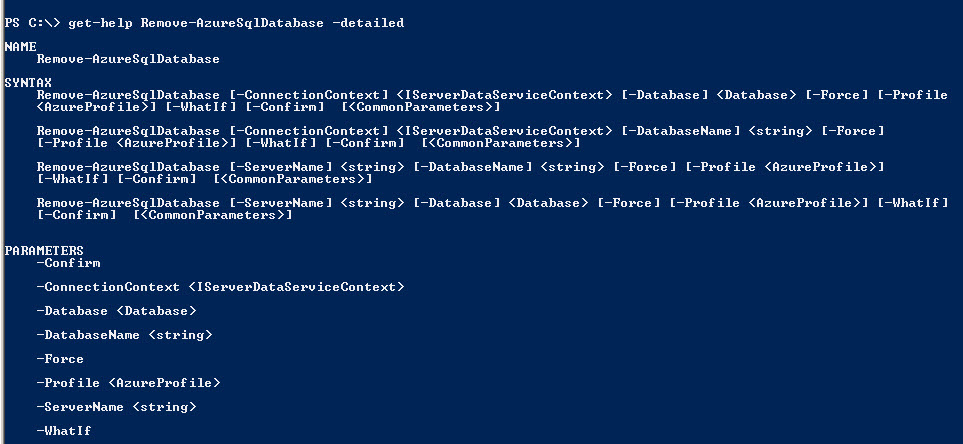Image resolution: width=963 pixels, height=444 pixels.
Task: Click <string> type beside -ServerName under PARAMETERS
Action: pos(164,407)
